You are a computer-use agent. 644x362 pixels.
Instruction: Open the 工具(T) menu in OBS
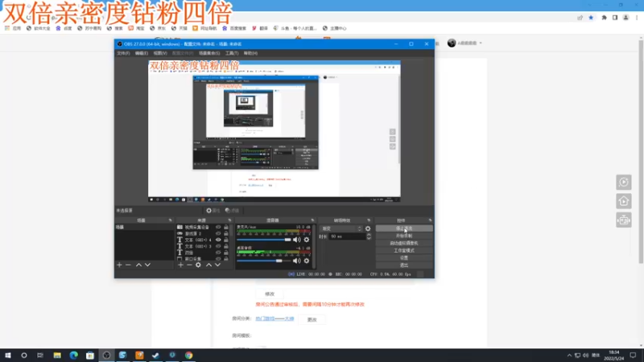(x=232, y=53)
